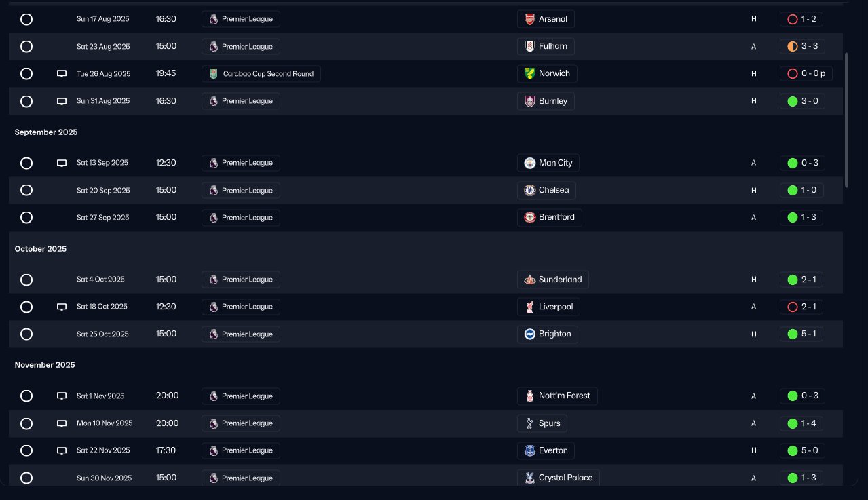Click the Man City club crest icon
This screenshot has width=868, height=500.
[x=530, y=163]
